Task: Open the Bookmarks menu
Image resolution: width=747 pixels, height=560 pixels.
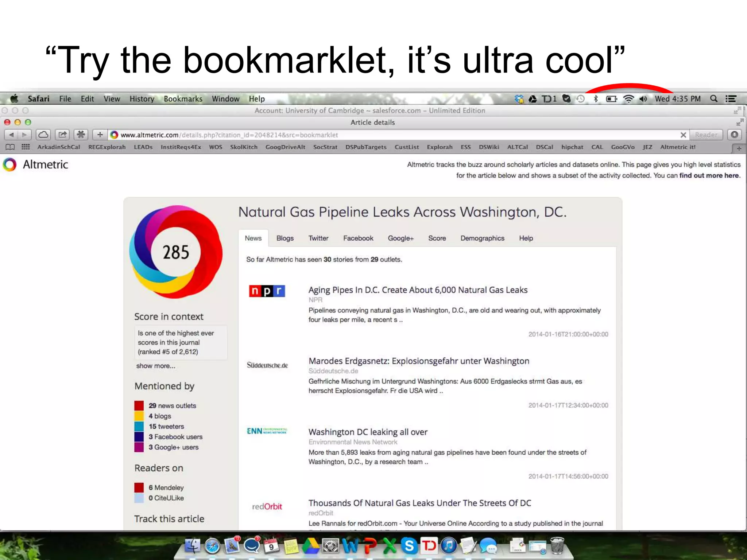Action: point(183,99)
